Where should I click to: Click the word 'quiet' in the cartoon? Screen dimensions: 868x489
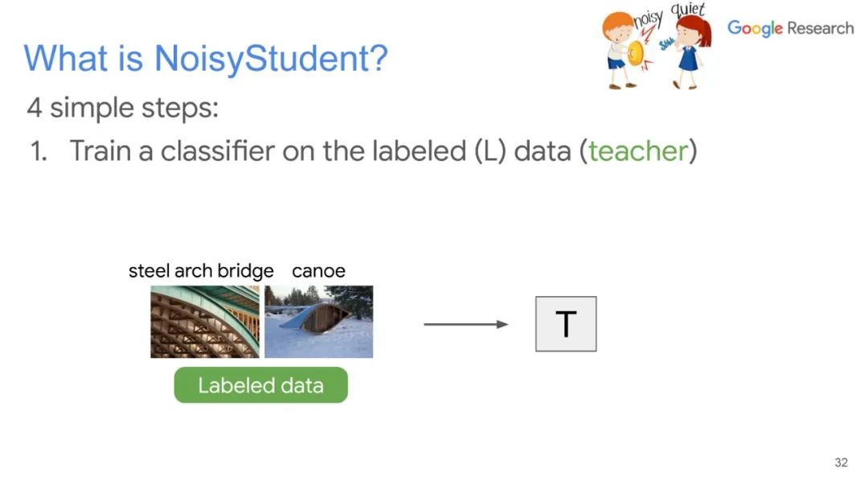pos(687,10)
